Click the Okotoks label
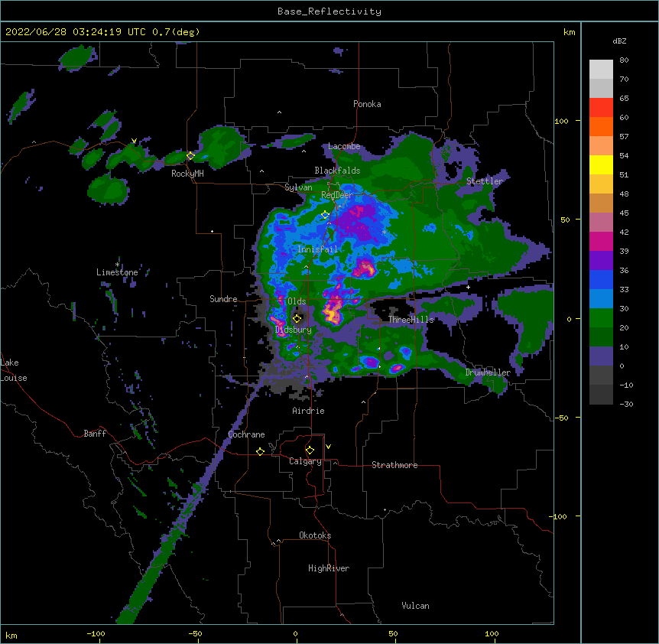This screenshot has width=659, height=644. click(x=315, y=535)
